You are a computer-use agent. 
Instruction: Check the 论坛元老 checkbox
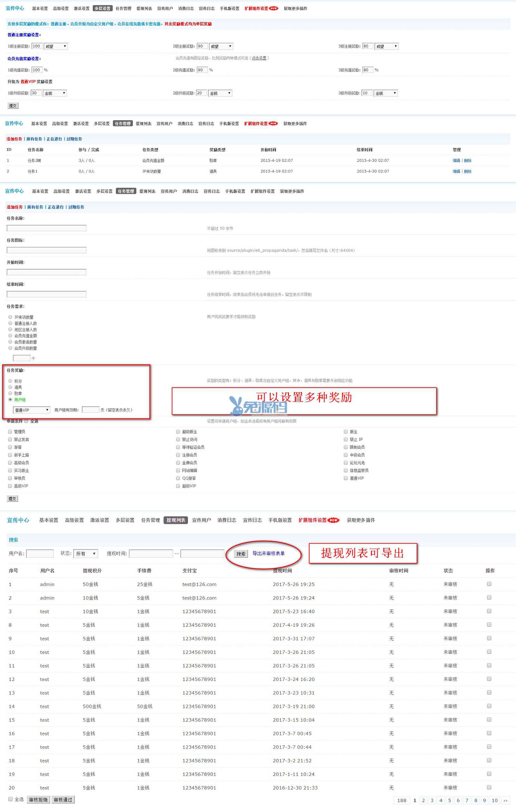point(346,463)
